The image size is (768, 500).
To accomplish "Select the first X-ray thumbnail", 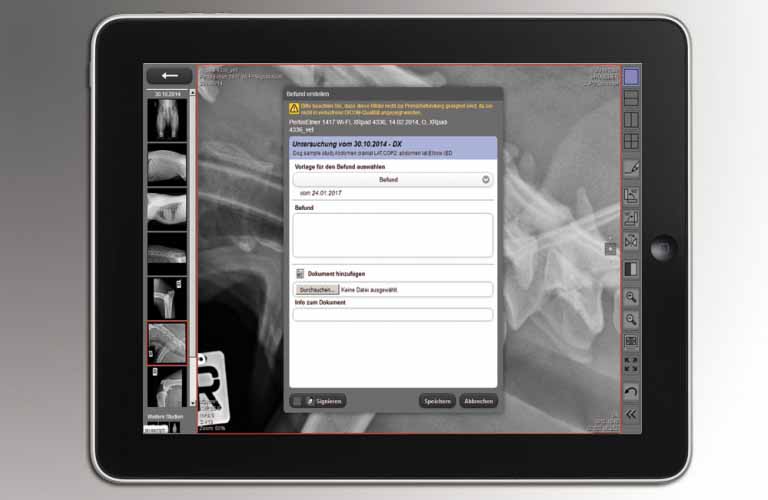I will (x=166, y=120).
